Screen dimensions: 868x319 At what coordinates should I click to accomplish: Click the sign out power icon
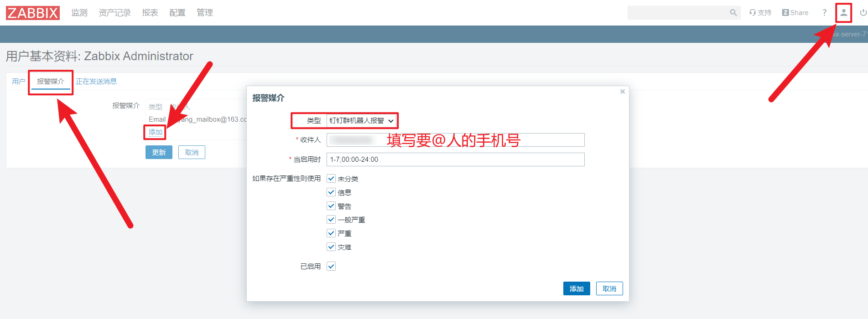[863, 13]
